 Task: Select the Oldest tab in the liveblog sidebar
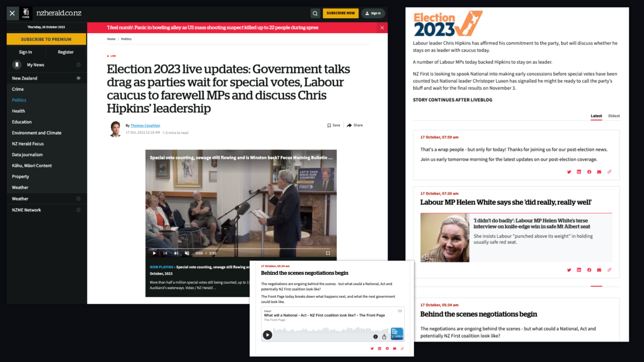[614, 116]
